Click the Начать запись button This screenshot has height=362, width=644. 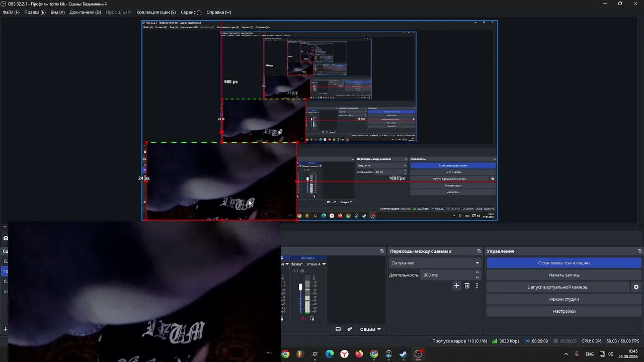click(x=564, y=275)
